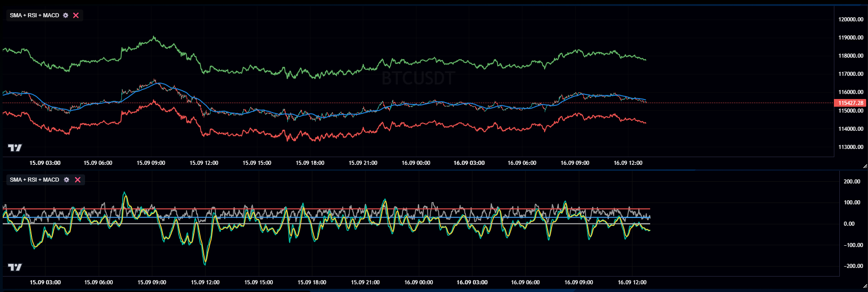Click the 119000.00 price axis label

coord(851,38)
